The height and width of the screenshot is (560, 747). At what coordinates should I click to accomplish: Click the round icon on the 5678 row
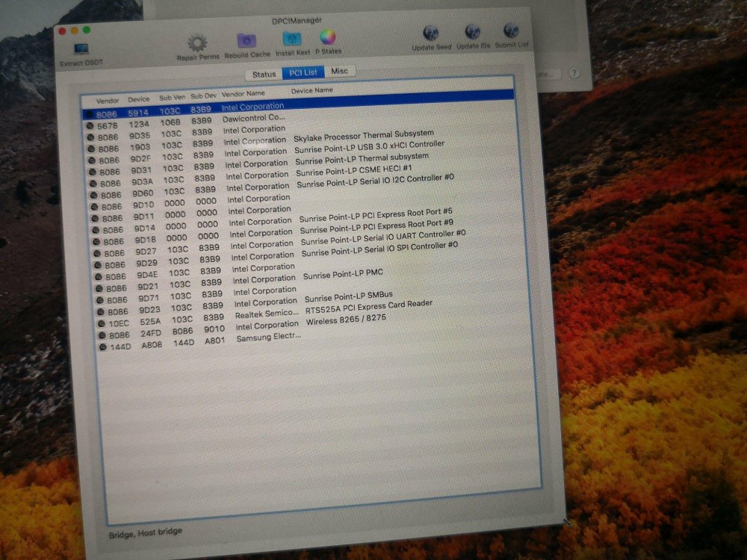(90, 126)
